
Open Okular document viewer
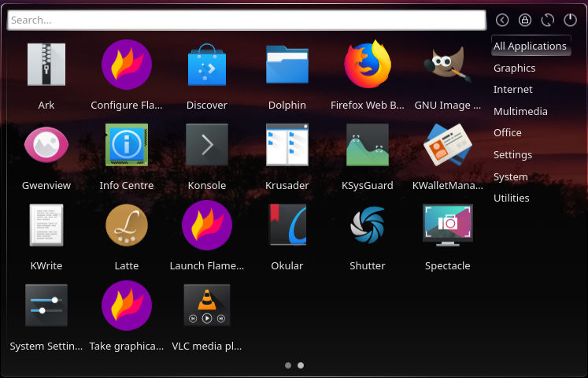pos(287,225)
